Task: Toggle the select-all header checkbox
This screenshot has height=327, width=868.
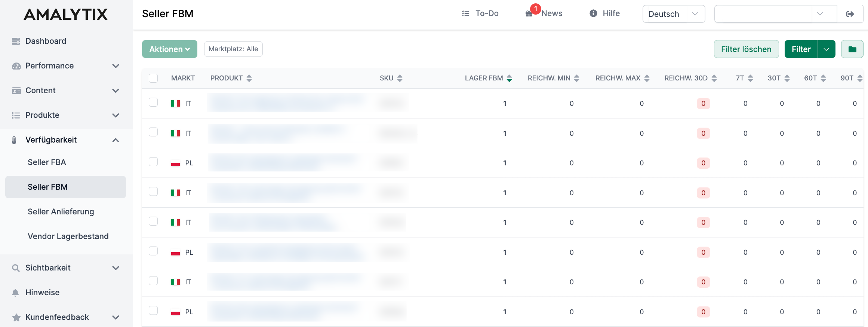Action: (x=153, y=78)
